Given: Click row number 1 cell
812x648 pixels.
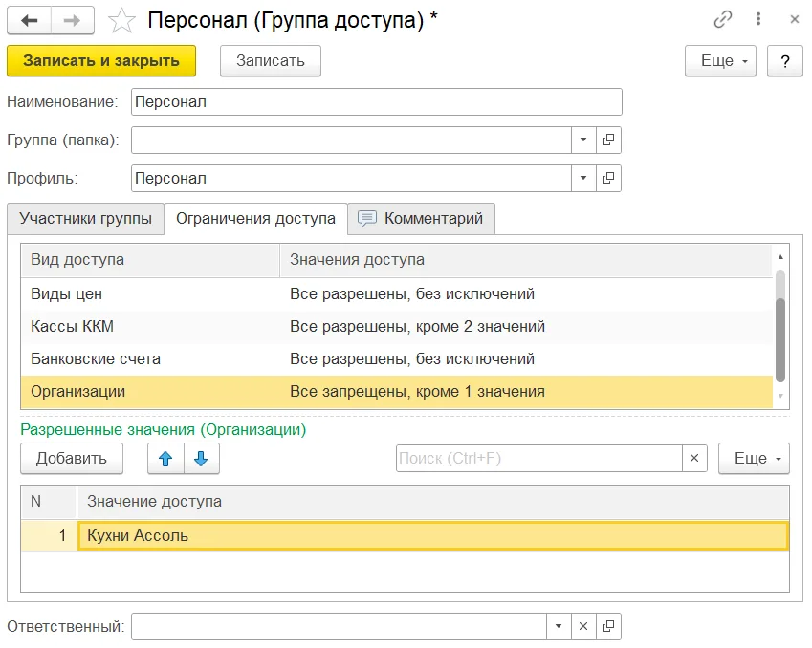Looking at the screenshot, I should tap(49, 535).
